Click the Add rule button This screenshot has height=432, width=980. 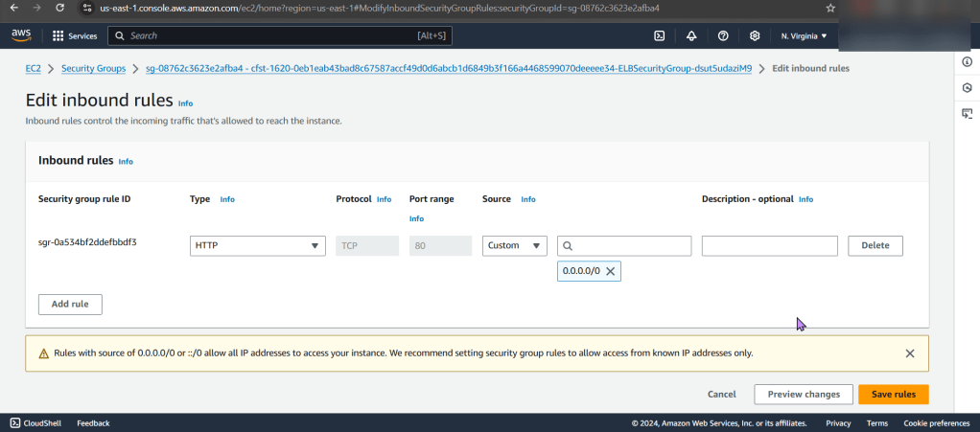(x=70, y=304)
